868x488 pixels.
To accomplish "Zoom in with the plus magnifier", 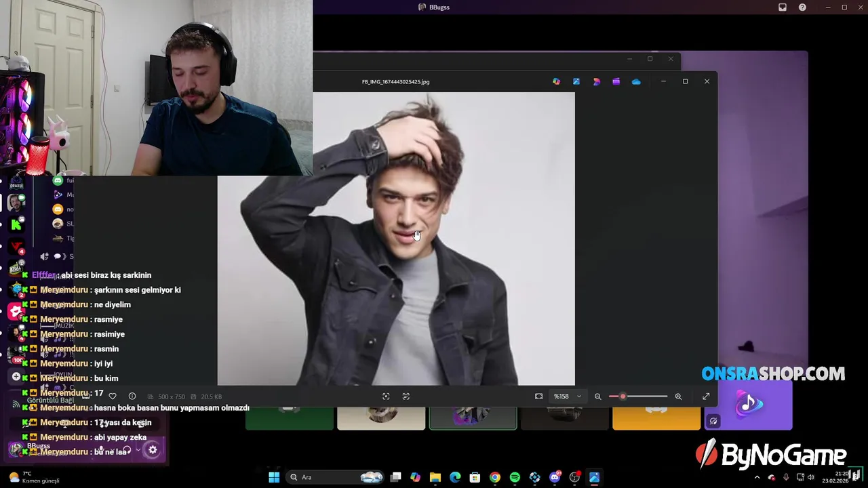I will 678,396.
